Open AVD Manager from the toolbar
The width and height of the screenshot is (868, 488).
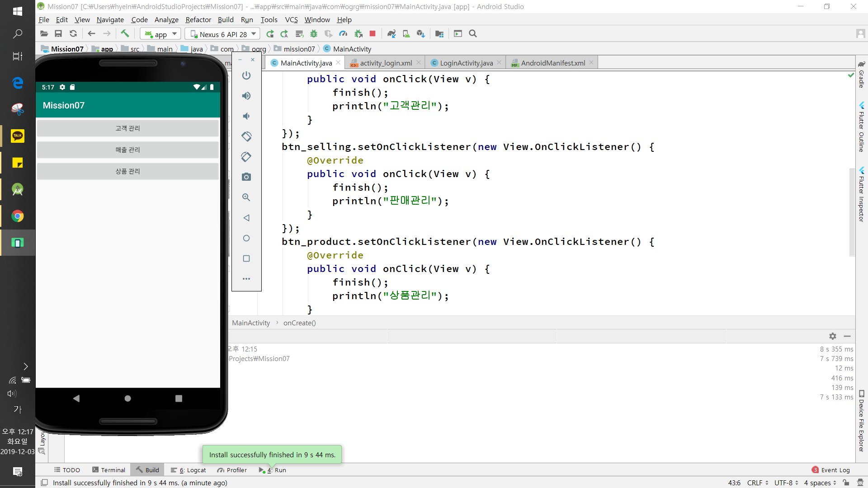pos(406,33)
